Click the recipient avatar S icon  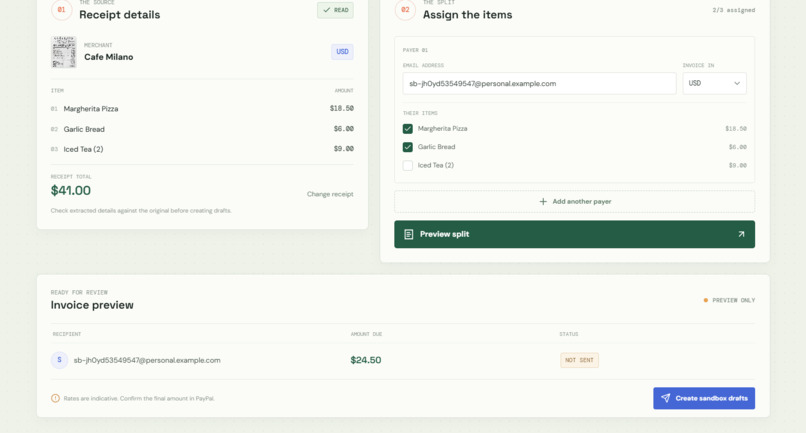point(60,360)
